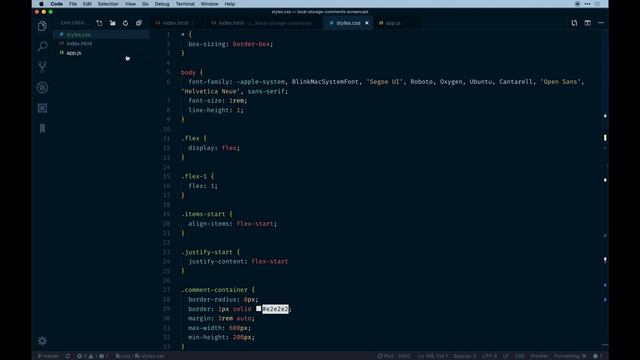Open the Manage gear icon
The width and height of the screenshot is (640, 360).
42,341
